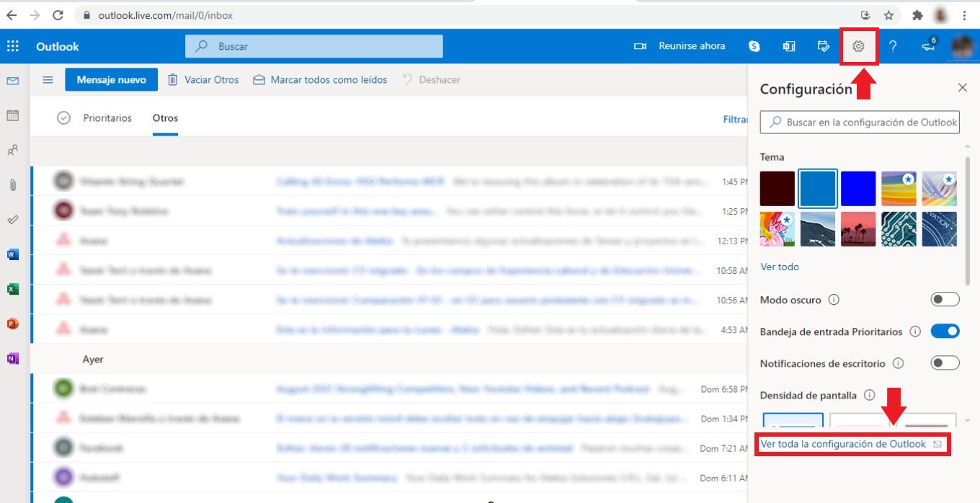The height and width of the screenshot is (503, 980).
Task: Open the email received at 4:53 AM
Action: tap(389, 329)
